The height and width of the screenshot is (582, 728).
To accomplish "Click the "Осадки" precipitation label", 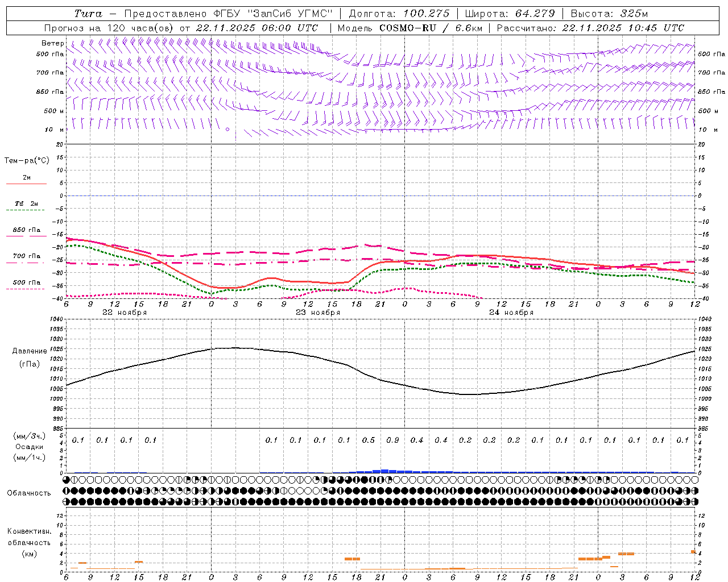I will tap(30, 447).
